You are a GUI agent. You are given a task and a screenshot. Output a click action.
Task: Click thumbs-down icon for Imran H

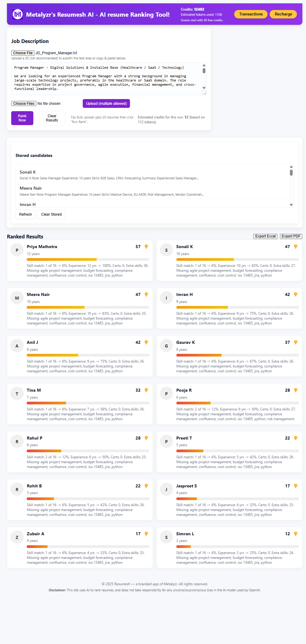coord(296,294)
